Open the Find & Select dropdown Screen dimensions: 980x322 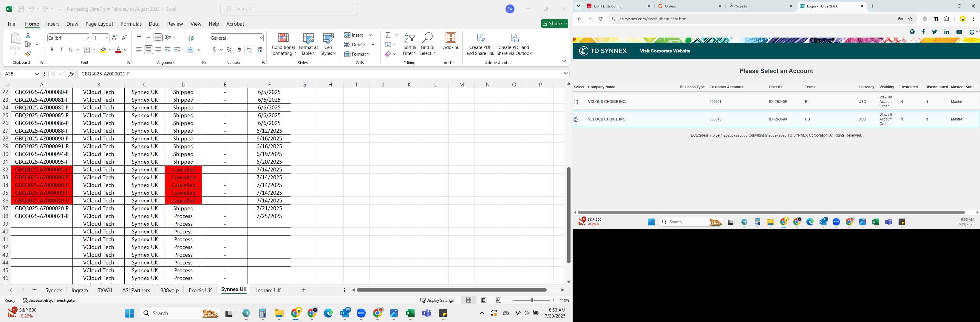pyautogui.click(x=427, y=44)
